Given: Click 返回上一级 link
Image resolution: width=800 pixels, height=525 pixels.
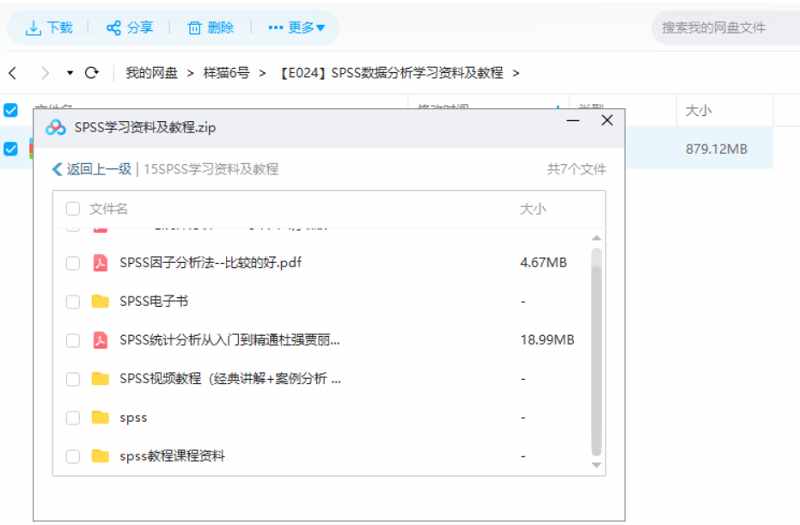Looking at the screenshot, I should click(x=92, y=169).
